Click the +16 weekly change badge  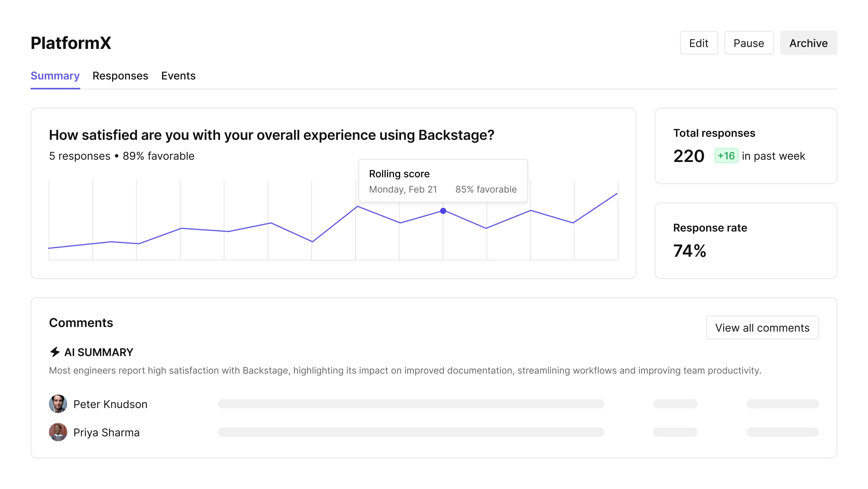pos(726,156)
